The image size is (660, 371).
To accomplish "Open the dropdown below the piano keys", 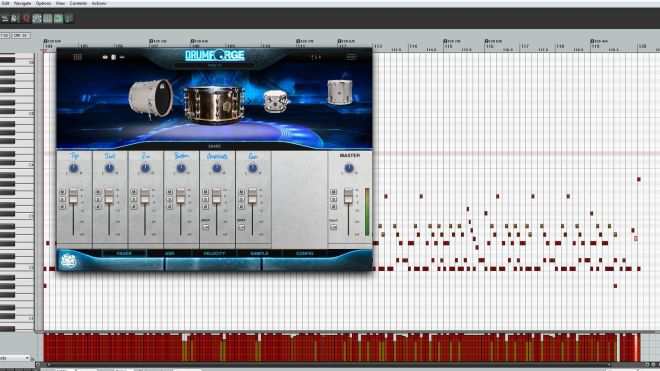I will [x=16, y=358].
